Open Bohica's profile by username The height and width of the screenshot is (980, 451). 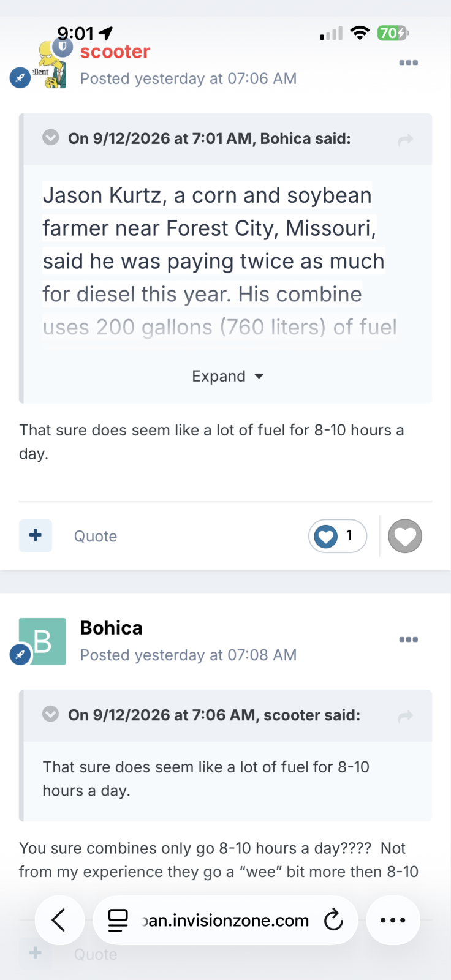(112, 628)
